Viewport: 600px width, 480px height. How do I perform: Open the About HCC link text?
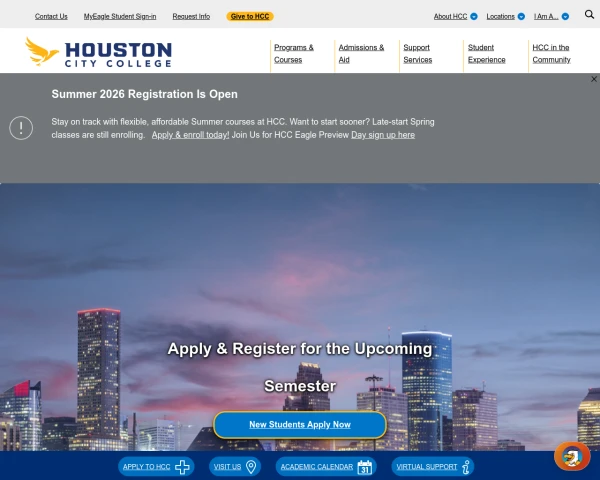(x=450, y=16)
